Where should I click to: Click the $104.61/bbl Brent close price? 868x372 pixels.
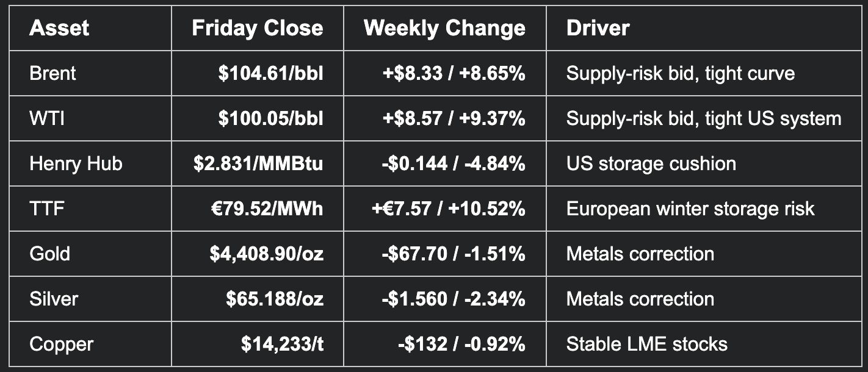[x=271, y=73]
